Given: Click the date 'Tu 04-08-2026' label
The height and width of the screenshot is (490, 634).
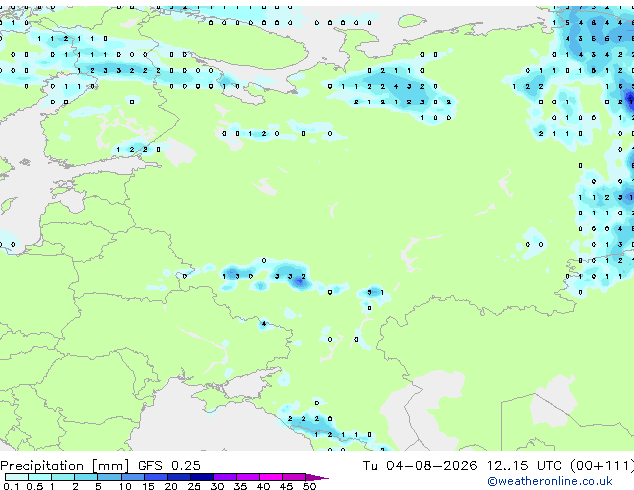Looking at the screenshot, I should pyautogui.click(x=420, y=466).
